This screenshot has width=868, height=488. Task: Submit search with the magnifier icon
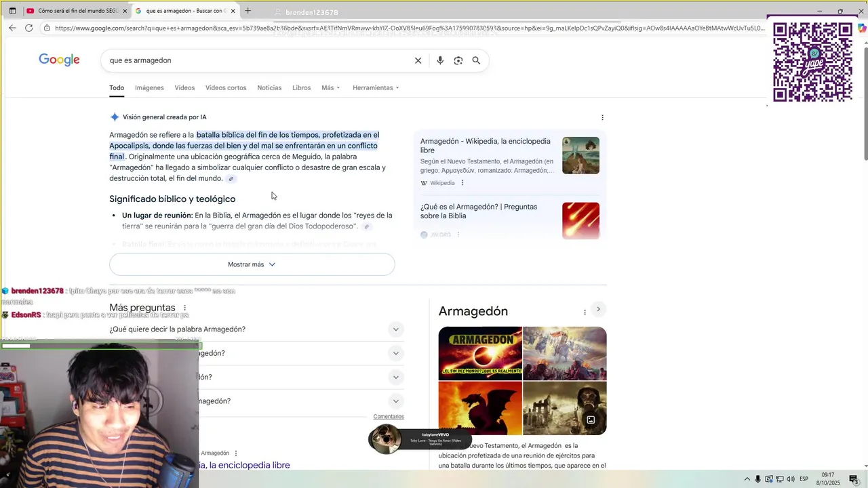tap(476, 60)
